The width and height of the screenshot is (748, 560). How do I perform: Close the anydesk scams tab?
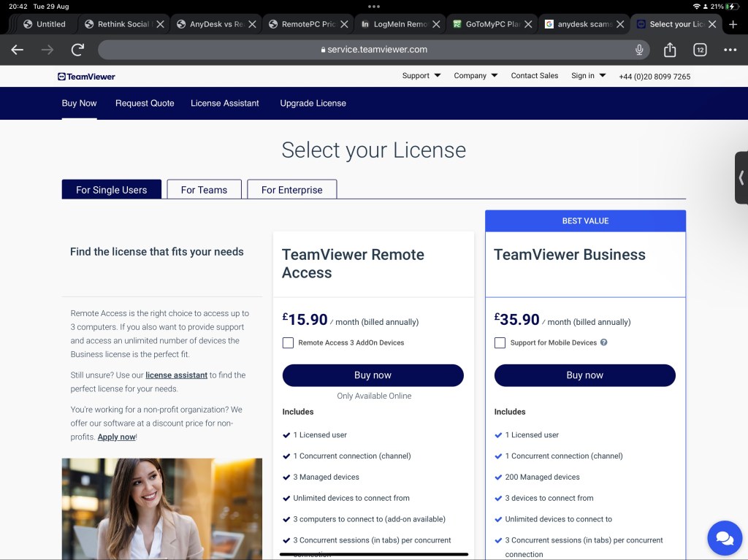620,24
